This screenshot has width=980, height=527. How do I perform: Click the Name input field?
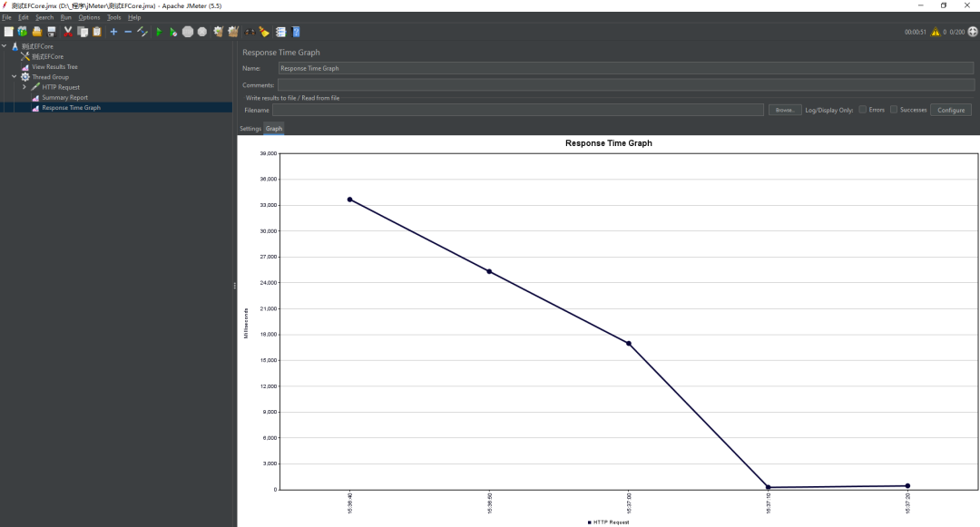click(625, 68)
